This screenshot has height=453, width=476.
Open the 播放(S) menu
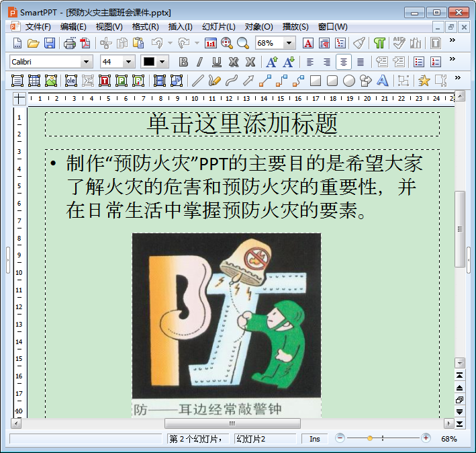pyautogui.click(x=295, y=27)
